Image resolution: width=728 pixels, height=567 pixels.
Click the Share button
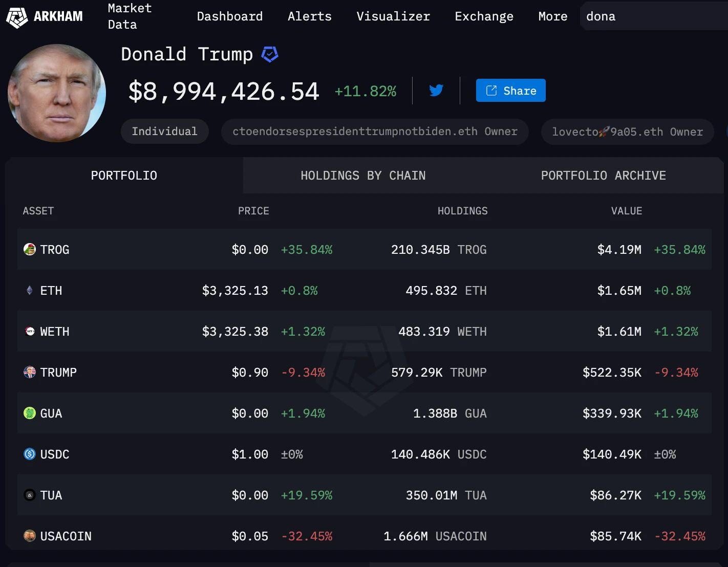pyautogui.click(x=510, y=90)
